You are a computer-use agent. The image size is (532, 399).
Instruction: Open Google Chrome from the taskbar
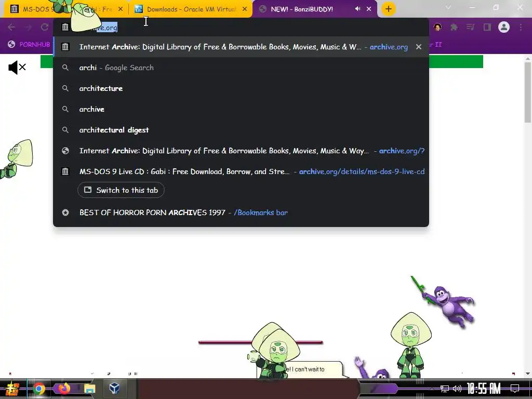tap(38, 389)
